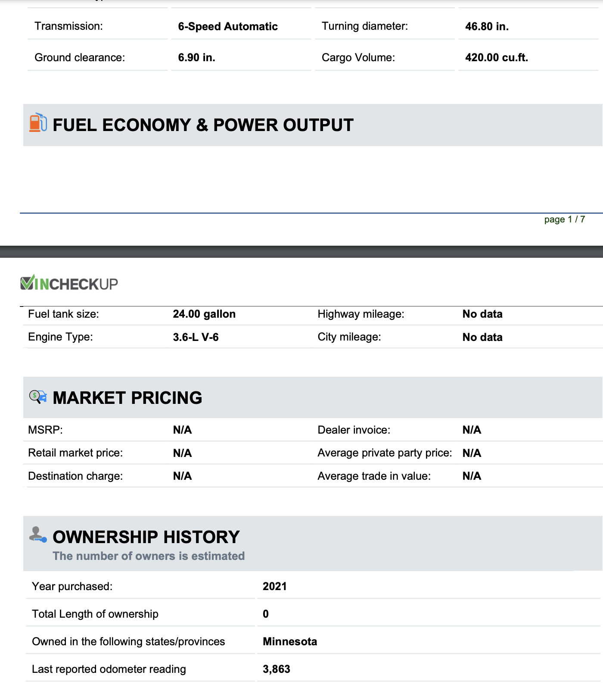
Task: Click the Minnesota state value
Action: tap(290, 642)
